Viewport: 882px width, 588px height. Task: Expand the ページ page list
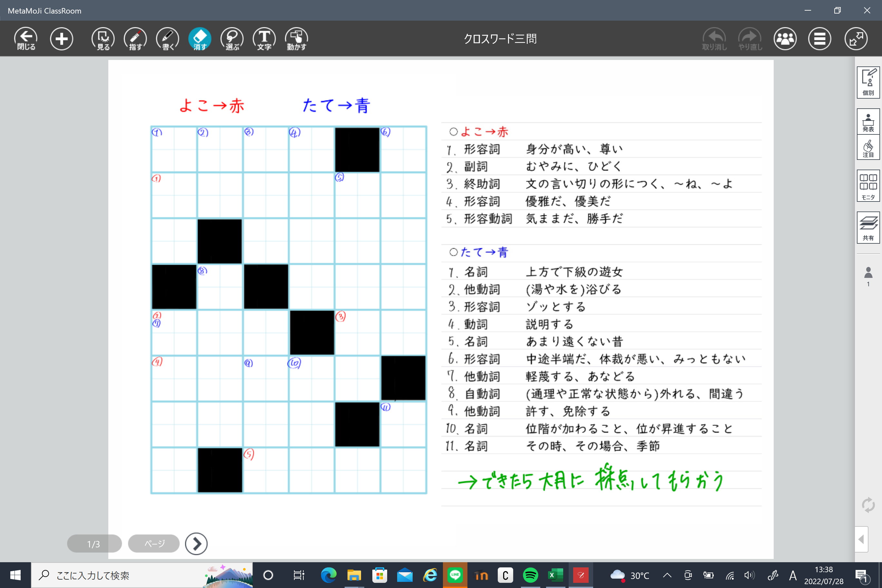pos(154,544)
